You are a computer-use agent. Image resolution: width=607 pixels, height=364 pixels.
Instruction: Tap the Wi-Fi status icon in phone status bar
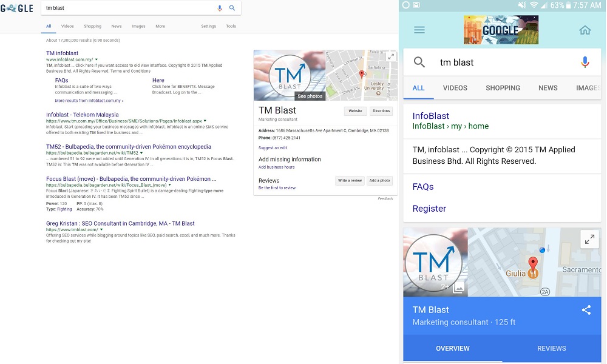point(534,5)
